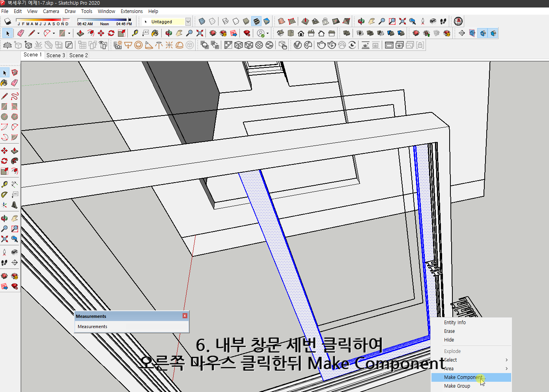This screenshot has height=392, width=549.
Task: Expand the Select submenu in context menu
Action: (x=473, y=360)
